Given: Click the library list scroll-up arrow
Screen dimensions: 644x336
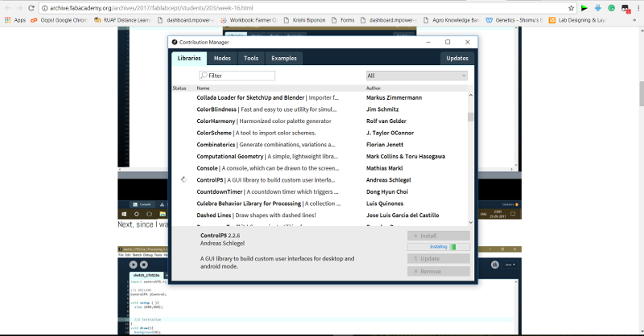Looking at the screenshot, I should coord(471,95).
